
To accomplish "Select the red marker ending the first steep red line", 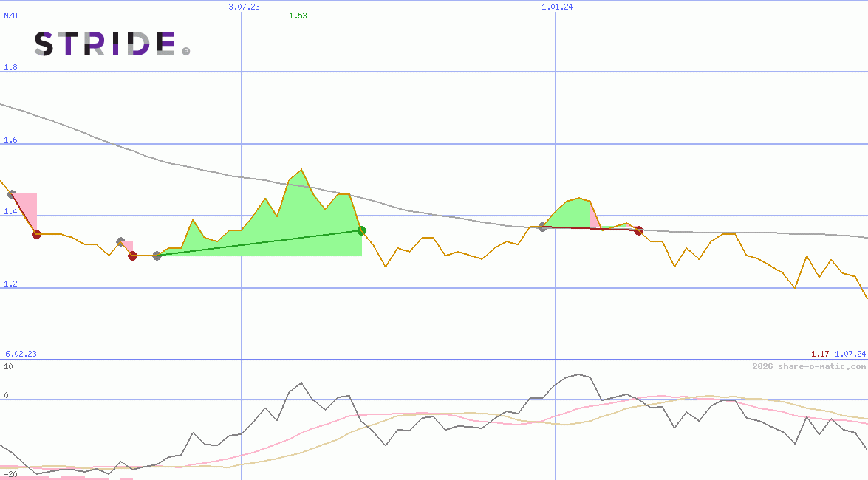I will 36,234.
